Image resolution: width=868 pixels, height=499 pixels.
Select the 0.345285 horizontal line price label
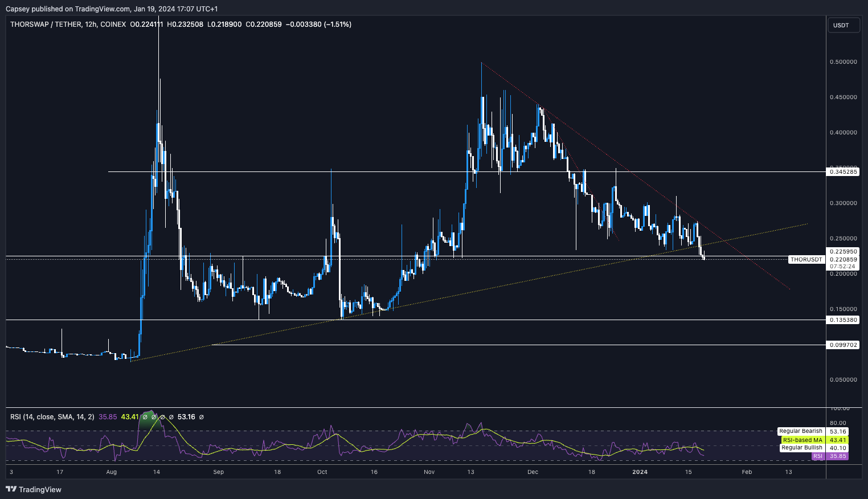coord(843,171)
